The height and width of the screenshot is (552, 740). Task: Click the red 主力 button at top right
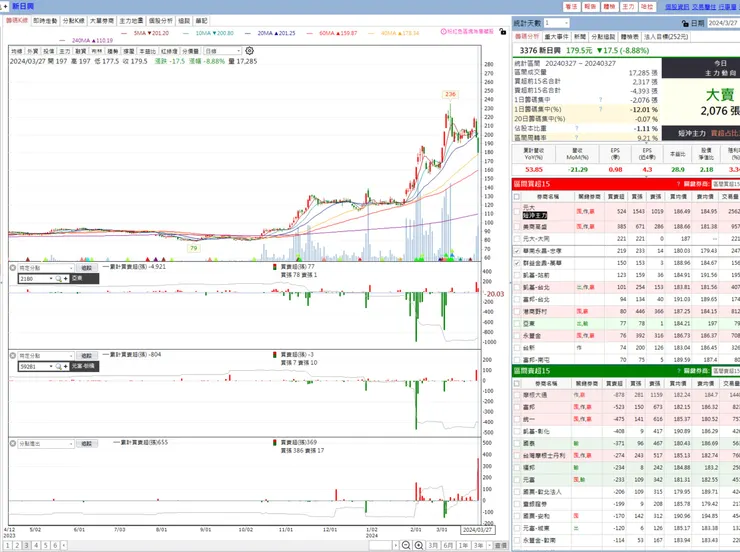point(628,7)
